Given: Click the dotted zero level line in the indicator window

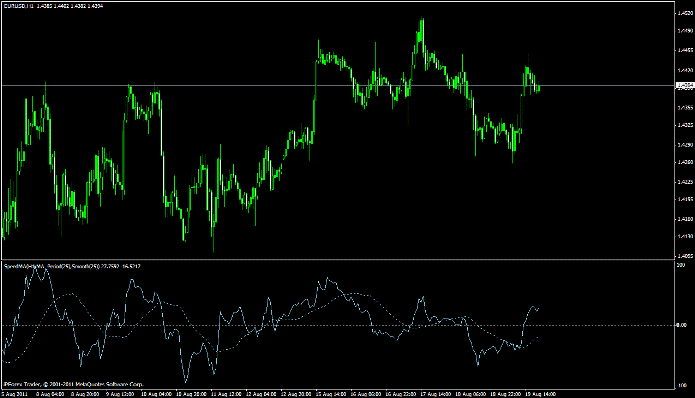Looking at the screenshot, I should pos(337,325).
